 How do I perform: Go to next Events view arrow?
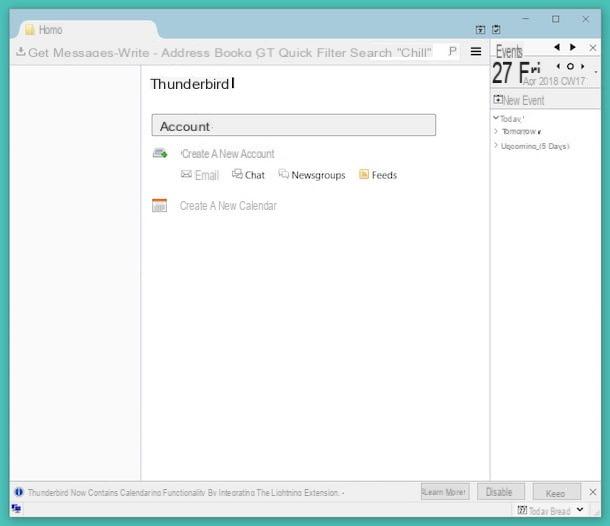pyautogui.click(x=573, y=47)
